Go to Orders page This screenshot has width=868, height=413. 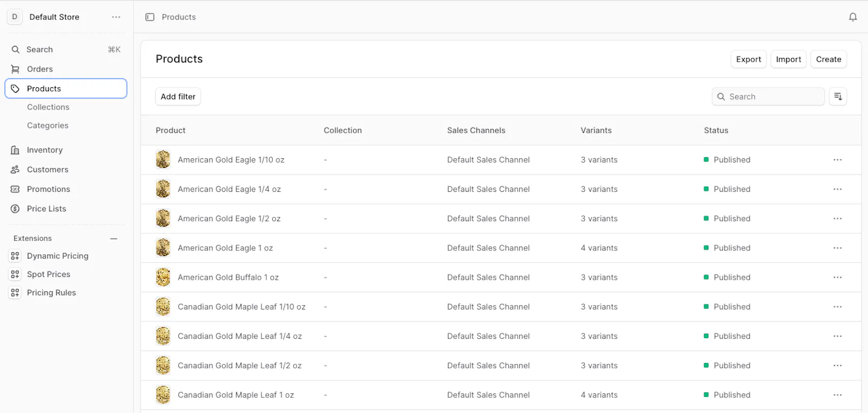[x=66, y=69]
